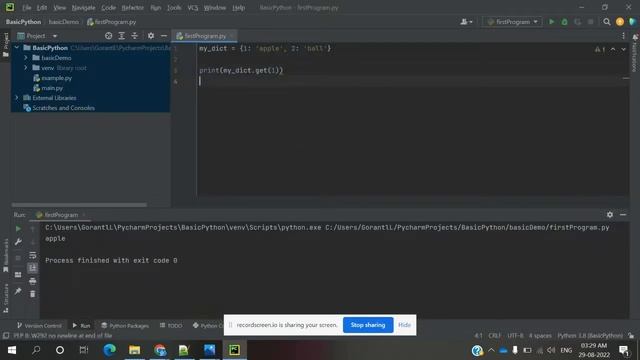This screenshot has width=640, height=360.
Task: Open firstProgram run configuration dropdown
Action: tap(513, 22)
